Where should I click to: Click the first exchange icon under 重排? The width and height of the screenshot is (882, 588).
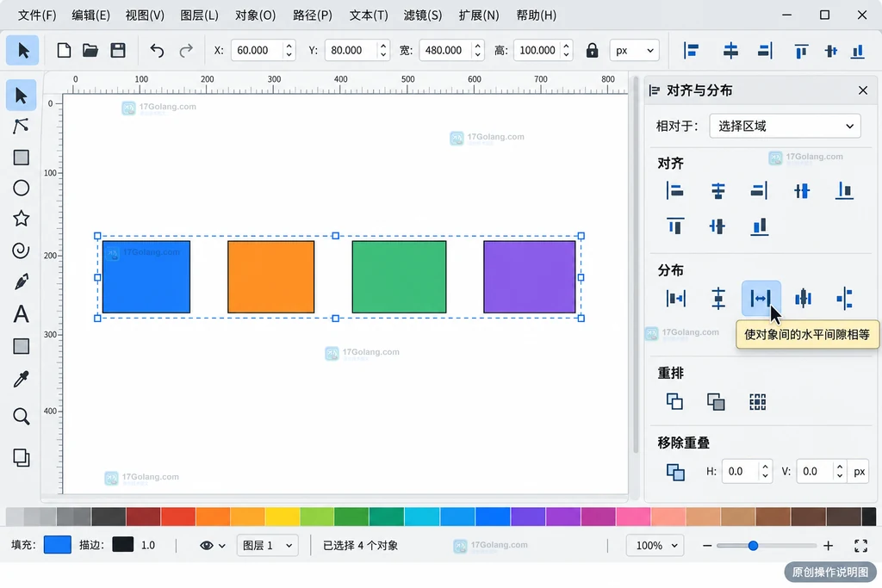[674, 401]
